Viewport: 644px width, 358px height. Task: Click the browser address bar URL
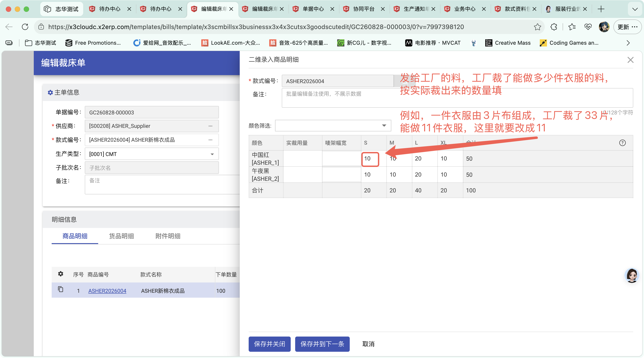point(256,27)
